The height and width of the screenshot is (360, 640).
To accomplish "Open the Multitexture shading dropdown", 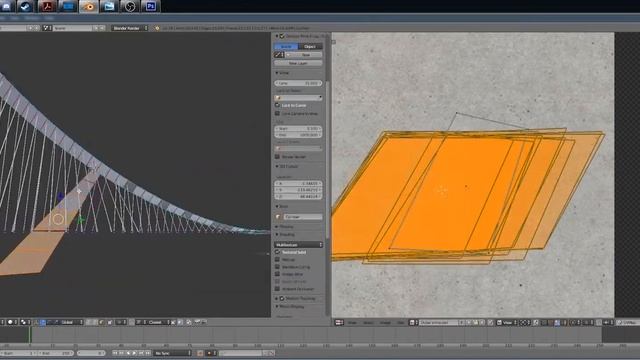I will coord(299,244).
